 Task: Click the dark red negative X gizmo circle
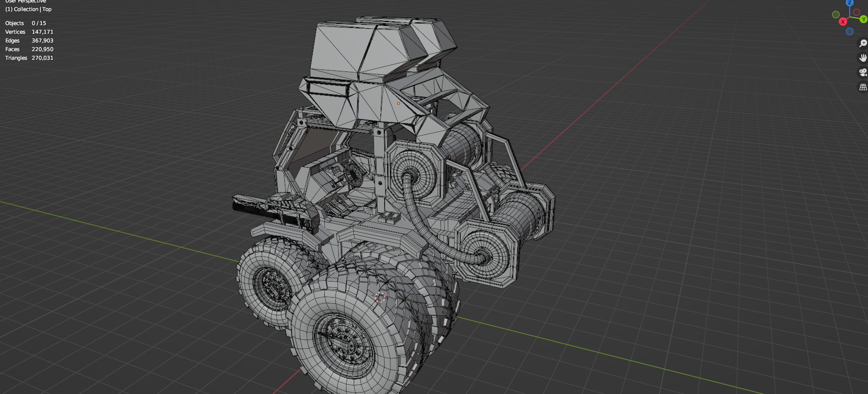pyautogui.click(x=856, y=12)
